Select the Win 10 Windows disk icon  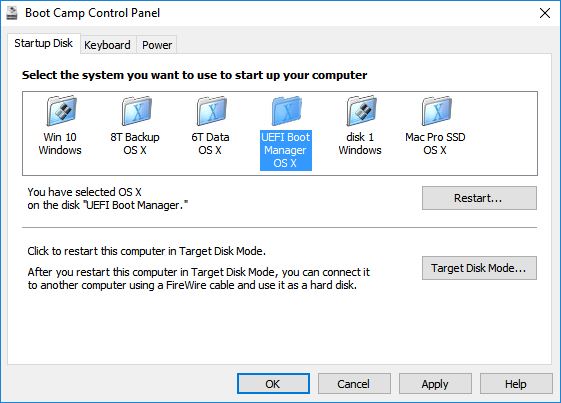click(62, 111)
